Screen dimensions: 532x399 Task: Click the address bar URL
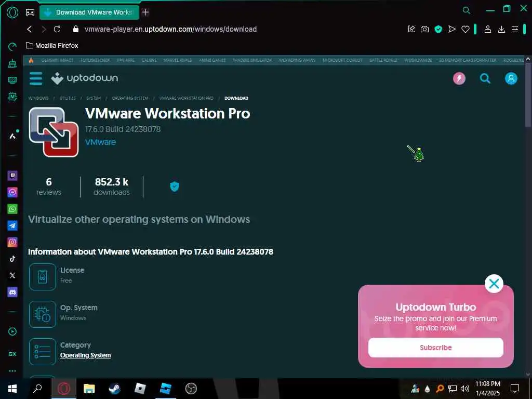tap(170, 29)
